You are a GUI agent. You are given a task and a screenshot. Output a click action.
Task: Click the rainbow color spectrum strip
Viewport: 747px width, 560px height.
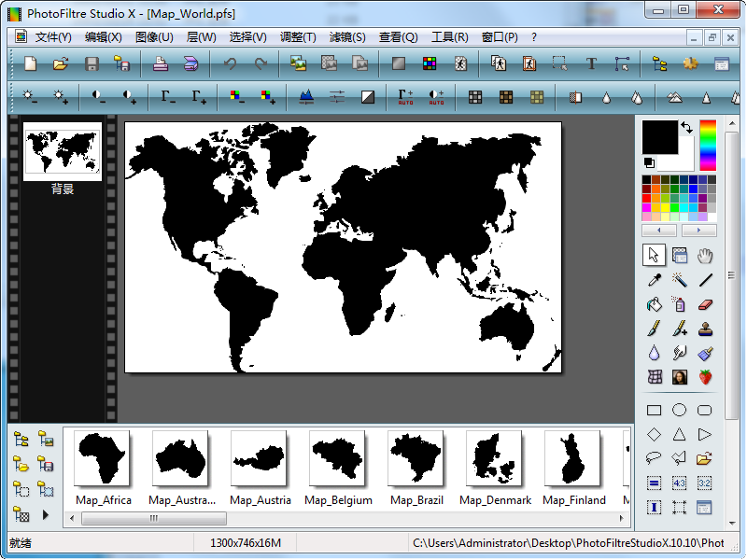(x=708, y=145)
